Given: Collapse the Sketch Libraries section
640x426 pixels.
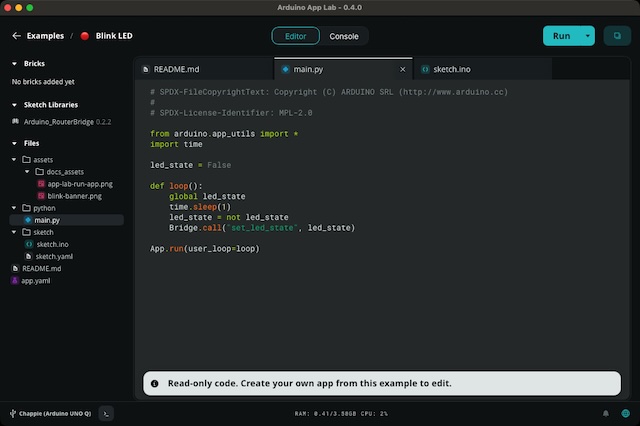Looking at the screenshot, I should tap(15, 104).
